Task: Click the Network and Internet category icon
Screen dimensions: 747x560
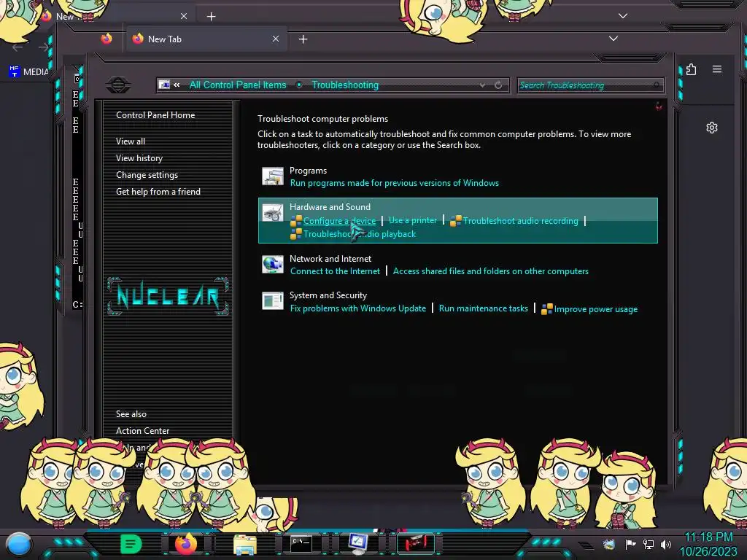Action: point(273,264)
